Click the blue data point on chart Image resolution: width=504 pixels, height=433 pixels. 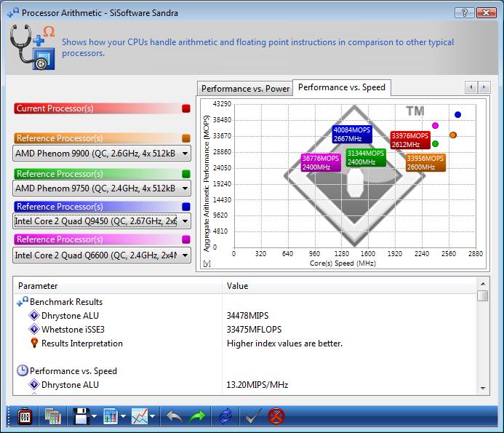pyautogui.click(x=457, y=114)
